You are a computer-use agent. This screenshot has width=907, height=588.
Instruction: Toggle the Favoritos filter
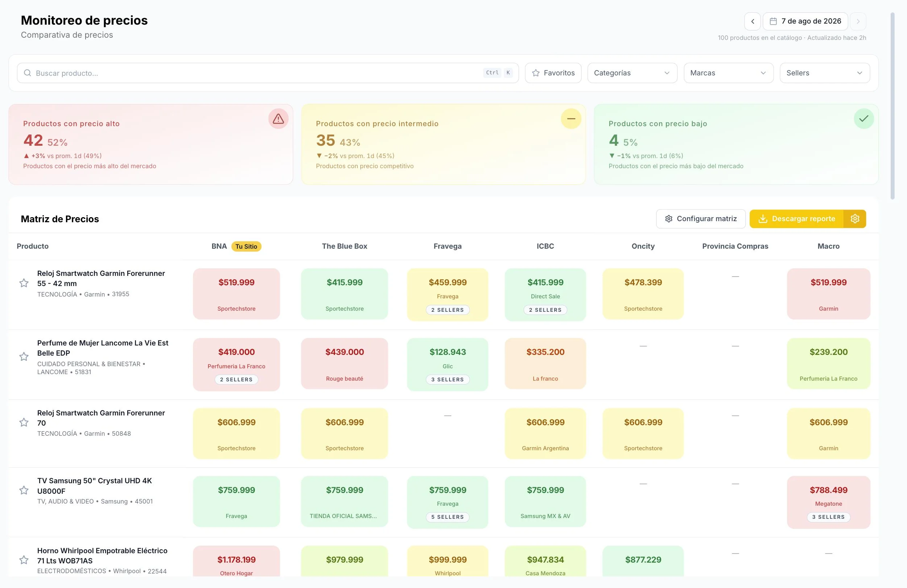553,73
